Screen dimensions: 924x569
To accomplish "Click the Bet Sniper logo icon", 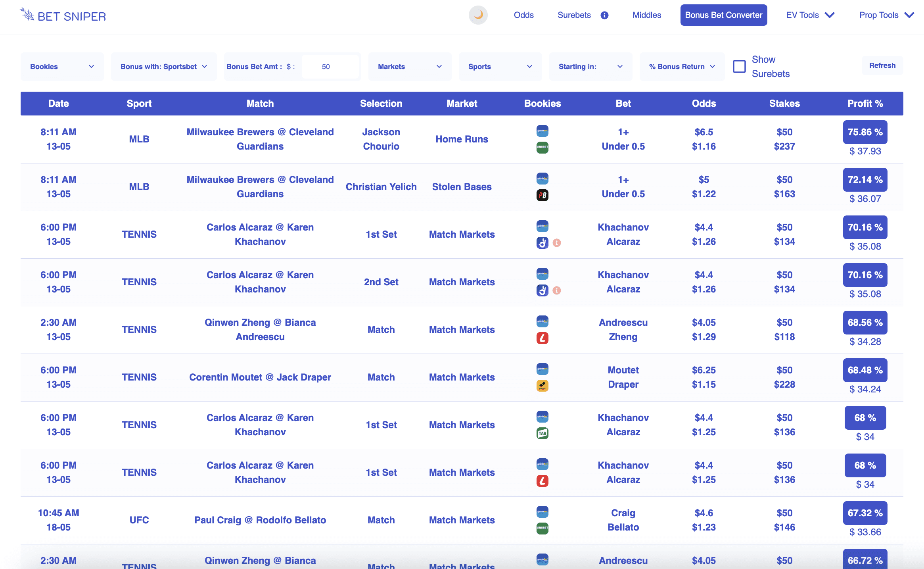I will (x=27, y=15).
